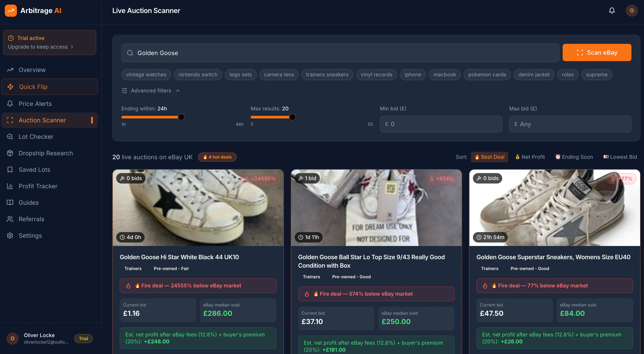Screen dimensions: 644x354
Task: Click the Scan eBay button
Action: [x=597, y=52]
